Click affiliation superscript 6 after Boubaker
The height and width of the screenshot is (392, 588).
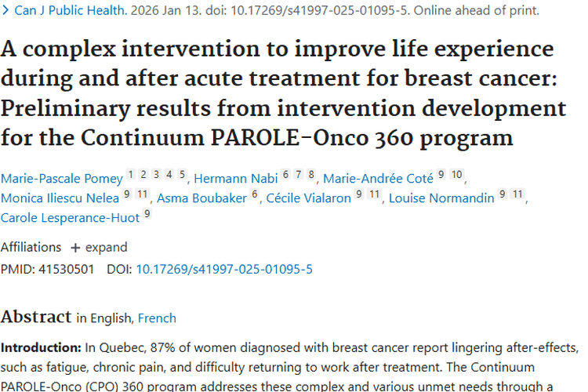[x=255, y=194]
